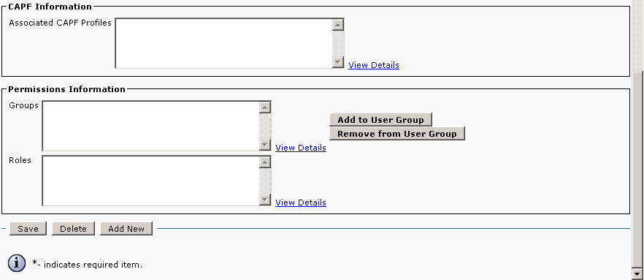
Task: Click inside the Roles list box
Action: tap(150, 181)
